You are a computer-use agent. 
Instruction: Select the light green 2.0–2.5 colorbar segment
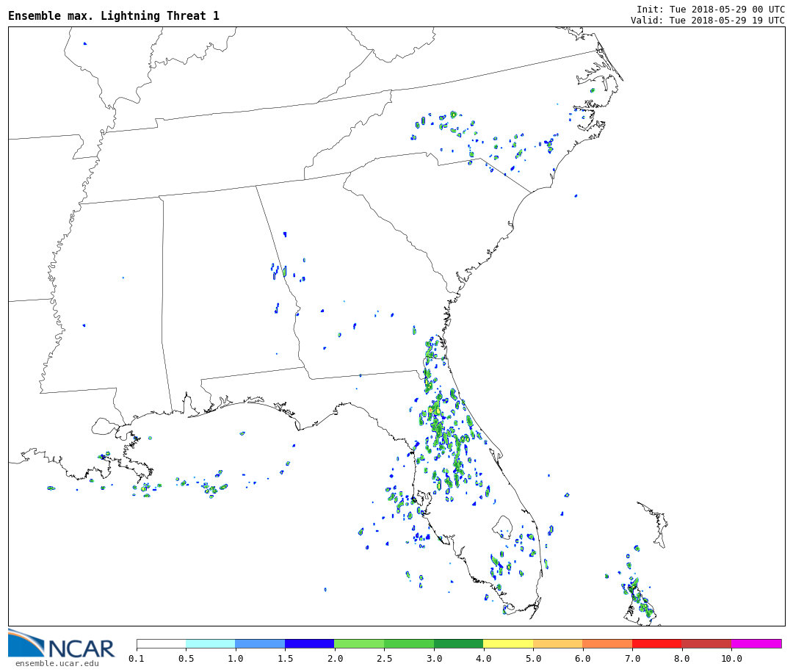click(x=360, y=643)
